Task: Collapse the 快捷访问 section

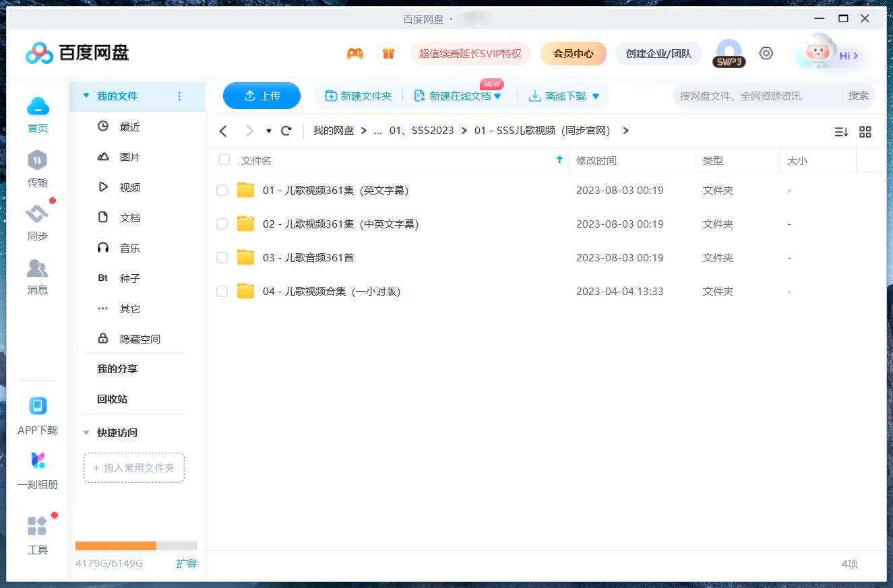Action: coord(86,432)
